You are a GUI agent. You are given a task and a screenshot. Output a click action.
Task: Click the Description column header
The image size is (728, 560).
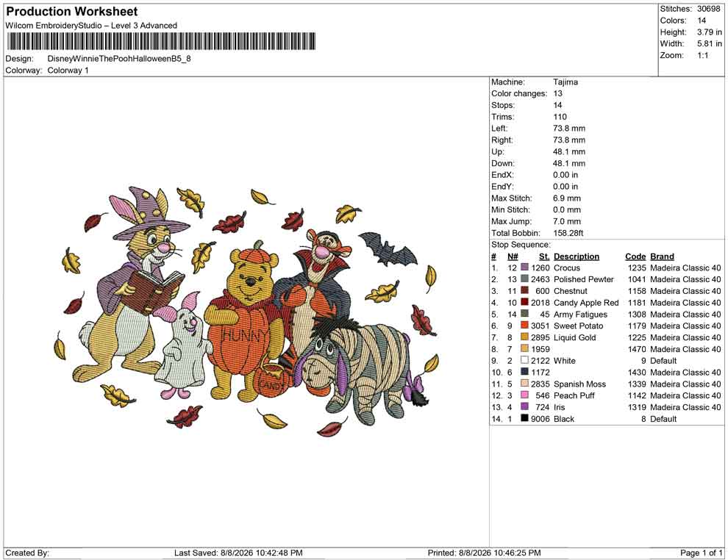pyautogui.click(x=577, y=256)
